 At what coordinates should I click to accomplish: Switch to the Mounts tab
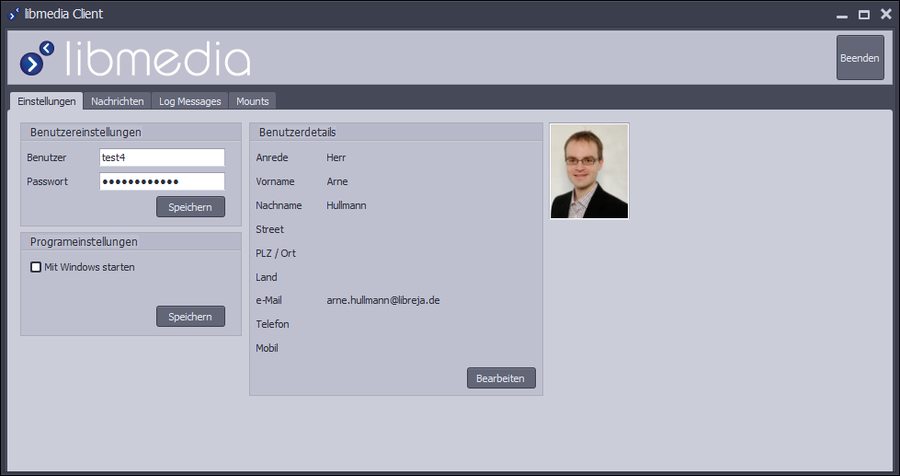coord(253,101)
